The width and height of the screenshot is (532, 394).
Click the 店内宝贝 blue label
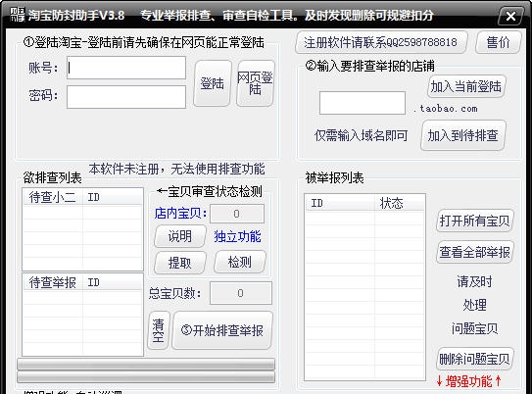pos(180,214)
